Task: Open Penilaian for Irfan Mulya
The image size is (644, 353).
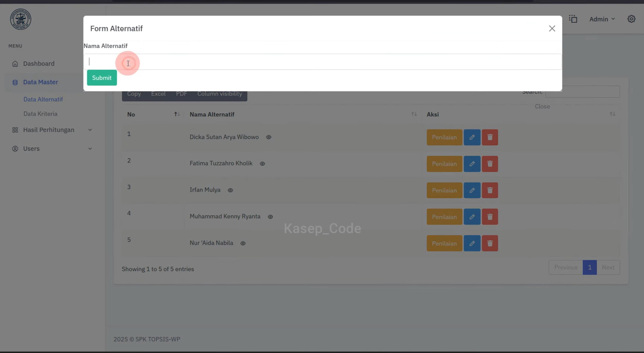Action: point(444,190)
